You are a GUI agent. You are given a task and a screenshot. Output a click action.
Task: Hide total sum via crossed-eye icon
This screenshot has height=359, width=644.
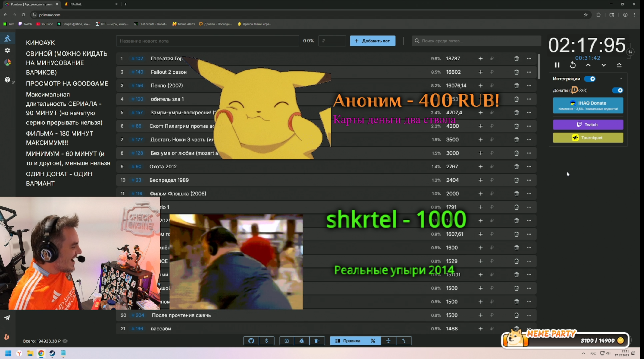(65, 341)
